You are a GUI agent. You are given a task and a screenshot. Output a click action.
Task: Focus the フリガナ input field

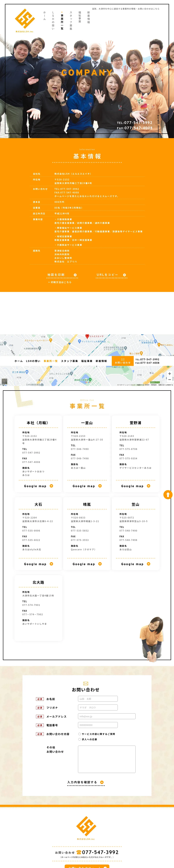(98, 708)
